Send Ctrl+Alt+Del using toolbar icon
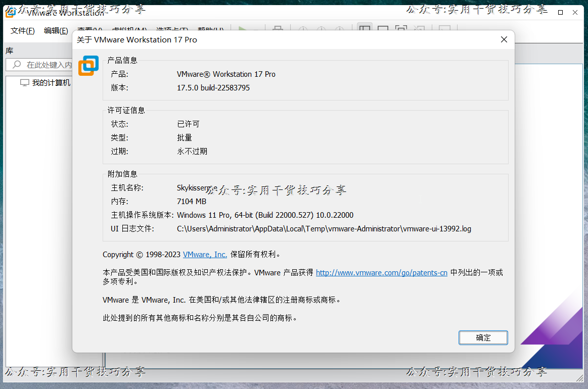 [x=278, y=29]
